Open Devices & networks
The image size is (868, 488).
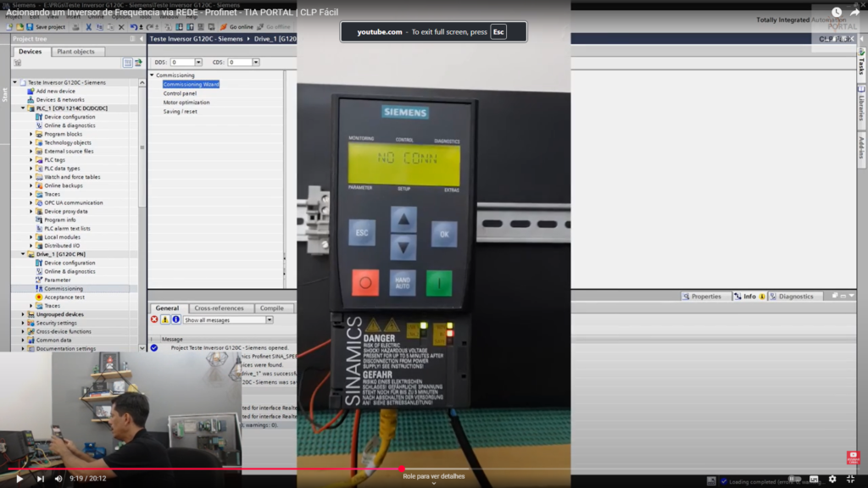click(60, 100)
